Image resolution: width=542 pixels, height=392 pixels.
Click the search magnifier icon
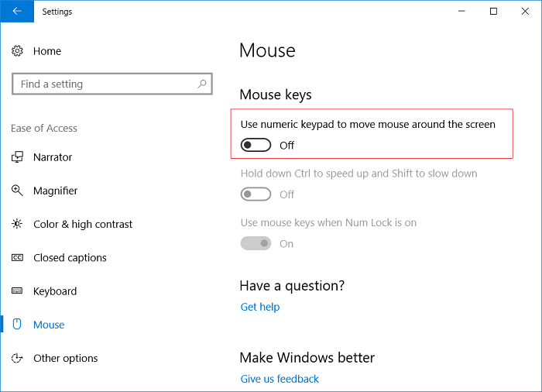coord(202,84)
